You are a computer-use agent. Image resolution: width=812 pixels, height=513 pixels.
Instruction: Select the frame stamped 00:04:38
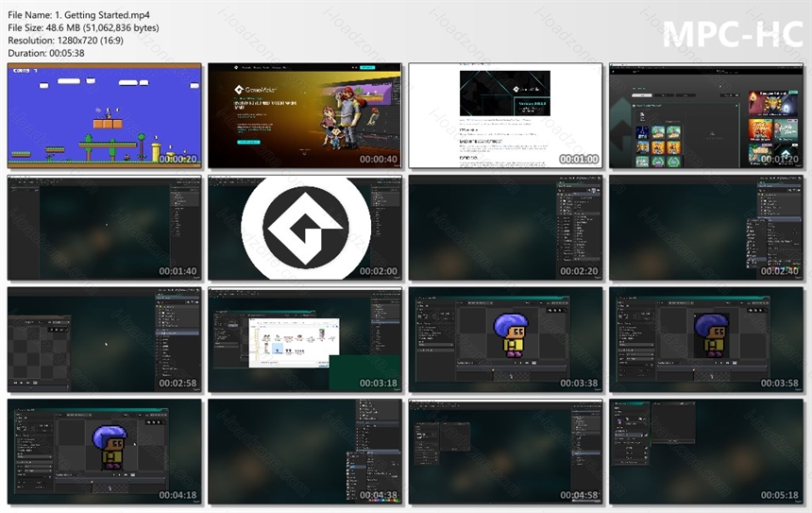coord(305,452)
